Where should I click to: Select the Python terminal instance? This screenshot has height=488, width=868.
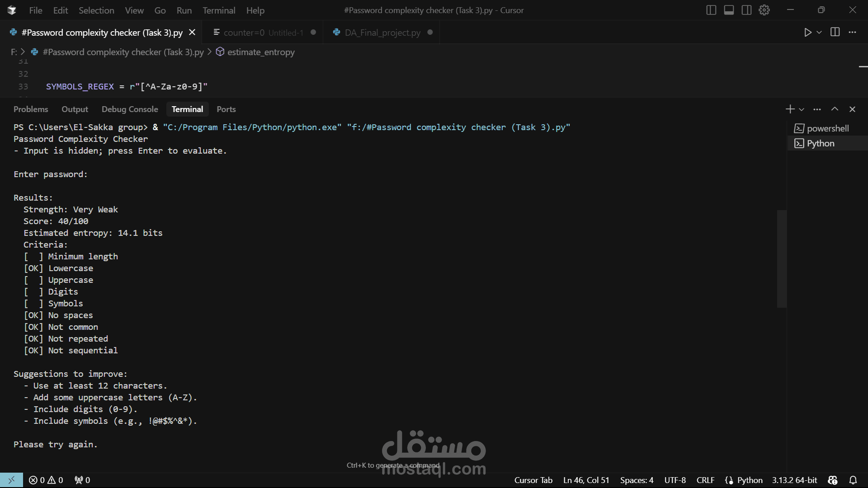(x=827, y=143)
